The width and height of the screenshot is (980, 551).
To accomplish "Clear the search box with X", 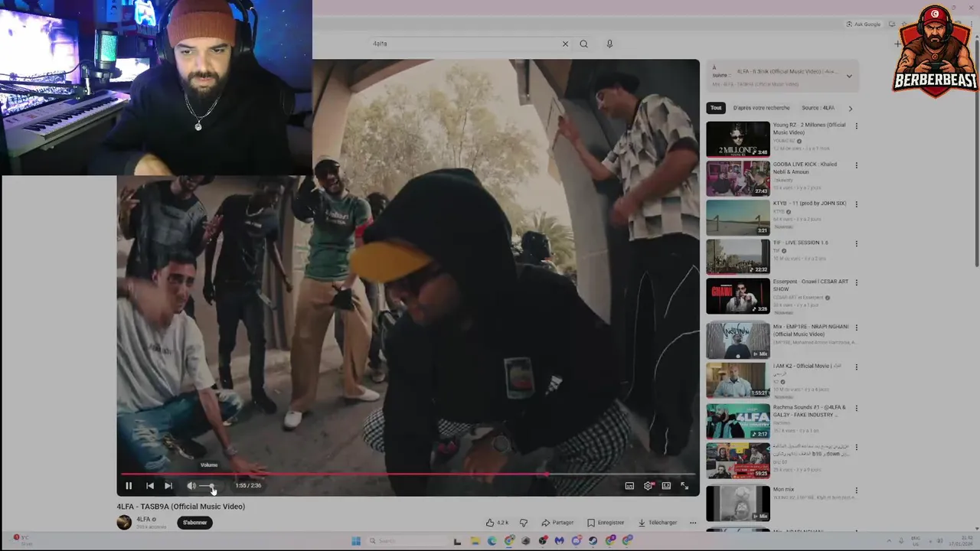I will (x=565, y=44).
